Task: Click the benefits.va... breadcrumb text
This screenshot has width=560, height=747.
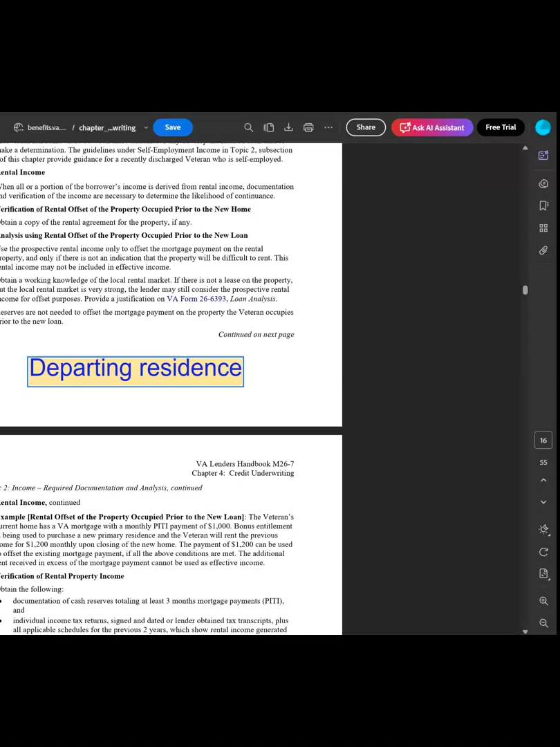Action: coord(47,128)
